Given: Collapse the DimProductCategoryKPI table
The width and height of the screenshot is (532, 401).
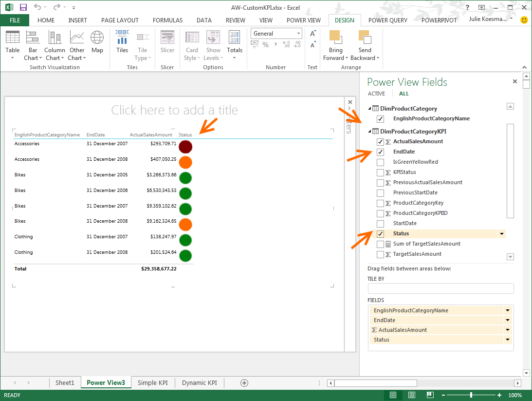Looking at the screenshot, I should [x=369, y=132].
